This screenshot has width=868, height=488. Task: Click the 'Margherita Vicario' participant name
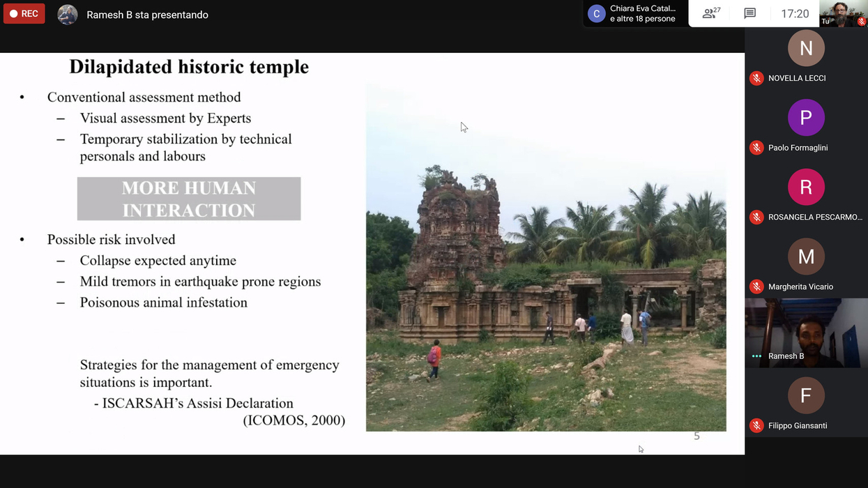[x=800, y=287]
